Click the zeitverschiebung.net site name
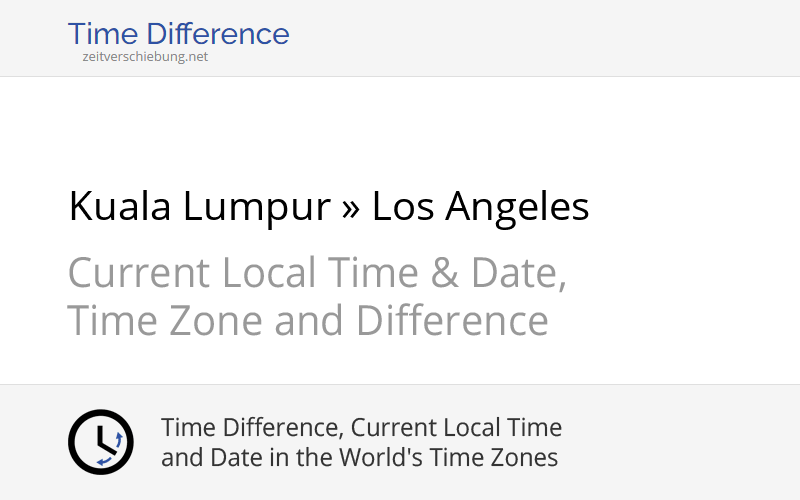Screen dimensions: 800x500 145,57
